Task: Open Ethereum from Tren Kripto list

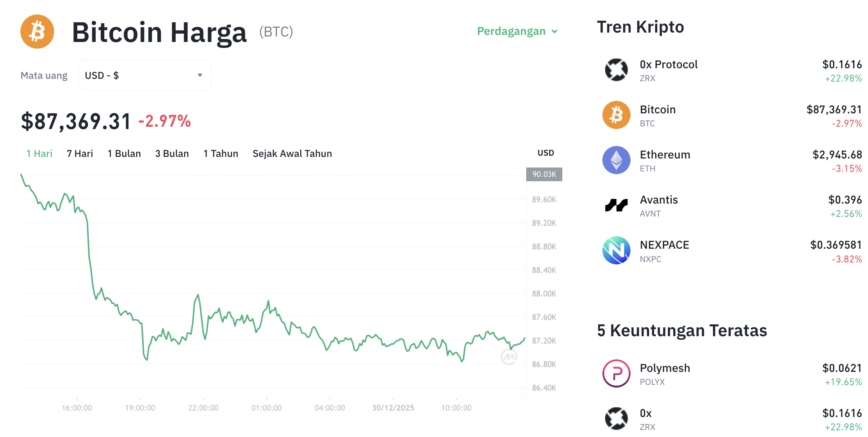Action: (x=665, y=160)
